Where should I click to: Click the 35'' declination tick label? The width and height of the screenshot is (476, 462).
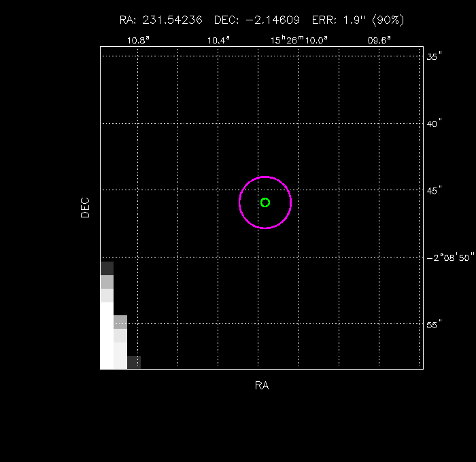(435, 56)
